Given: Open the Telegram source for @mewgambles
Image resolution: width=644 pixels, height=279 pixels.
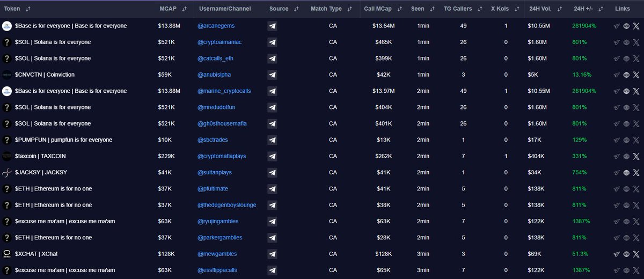Looking at the screenshot, I should click(x=272, y=254).
